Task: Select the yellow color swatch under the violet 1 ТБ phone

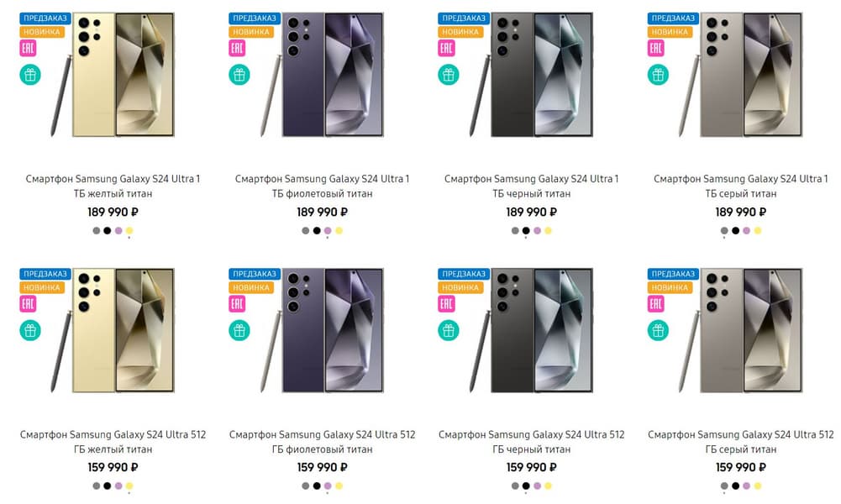Action: click(x=339, y=230)
